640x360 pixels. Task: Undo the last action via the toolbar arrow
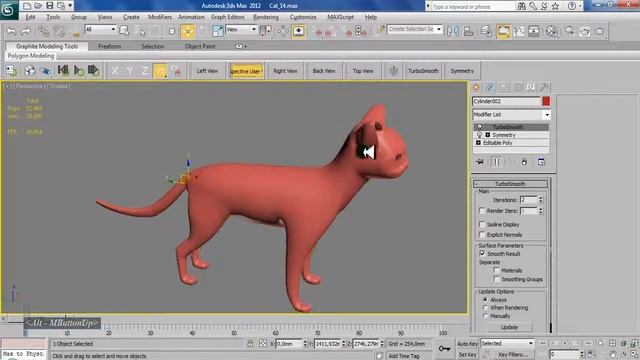point(11,31)
